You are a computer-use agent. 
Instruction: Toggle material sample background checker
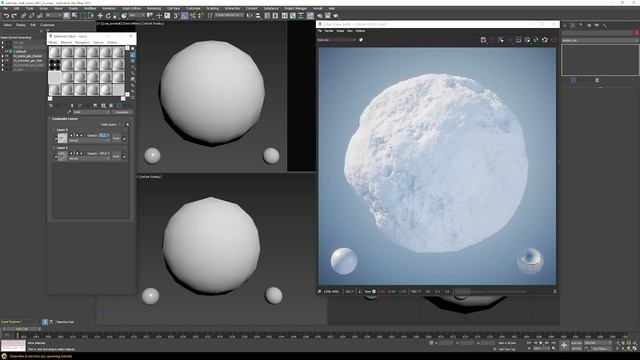133,60
